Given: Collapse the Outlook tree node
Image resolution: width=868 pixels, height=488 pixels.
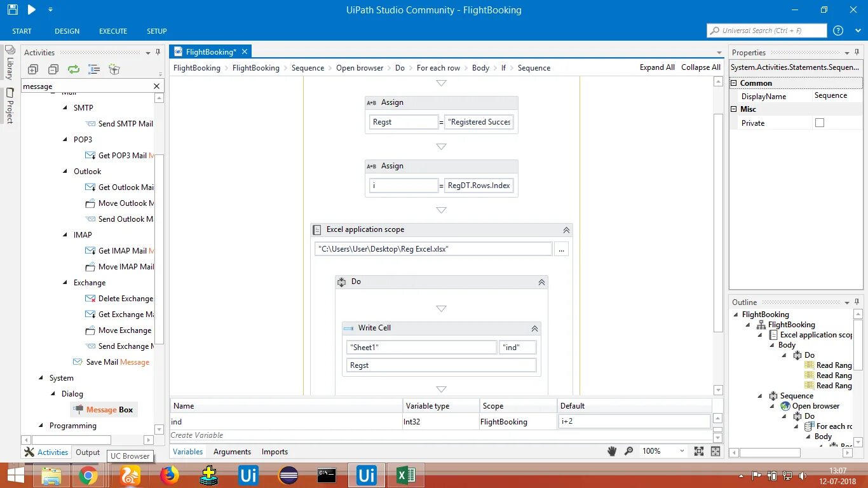Looking at the screenshot, I should (65, 171).
